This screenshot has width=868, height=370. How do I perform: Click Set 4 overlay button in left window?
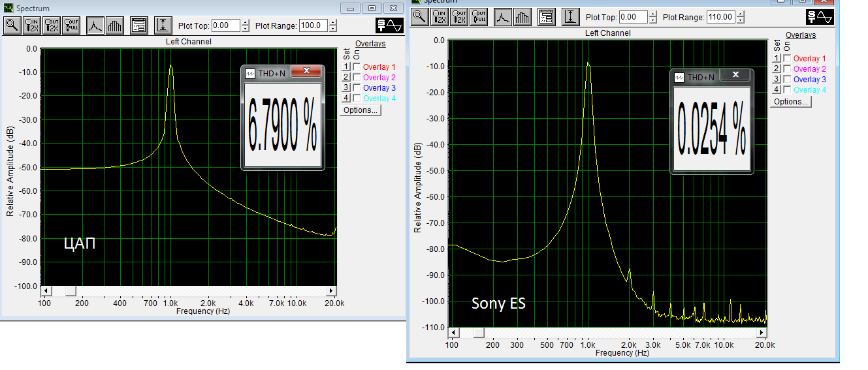[x=347, y=99]
